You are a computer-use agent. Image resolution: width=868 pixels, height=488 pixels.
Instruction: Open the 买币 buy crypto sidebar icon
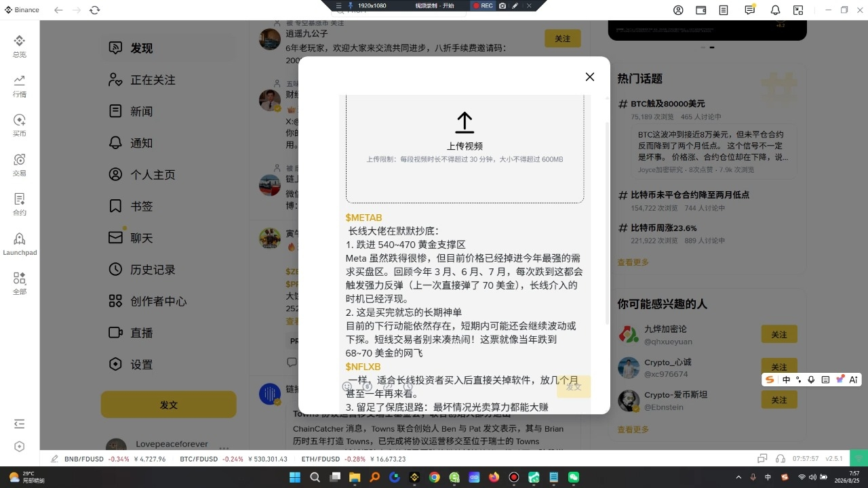pyautogui.click(x=20, y=125)
